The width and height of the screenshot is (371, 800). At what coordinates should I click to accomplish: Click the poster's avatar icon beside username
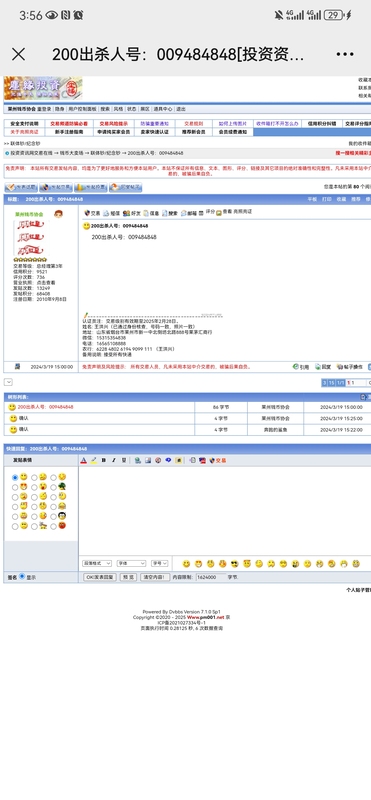click(58, 214)
